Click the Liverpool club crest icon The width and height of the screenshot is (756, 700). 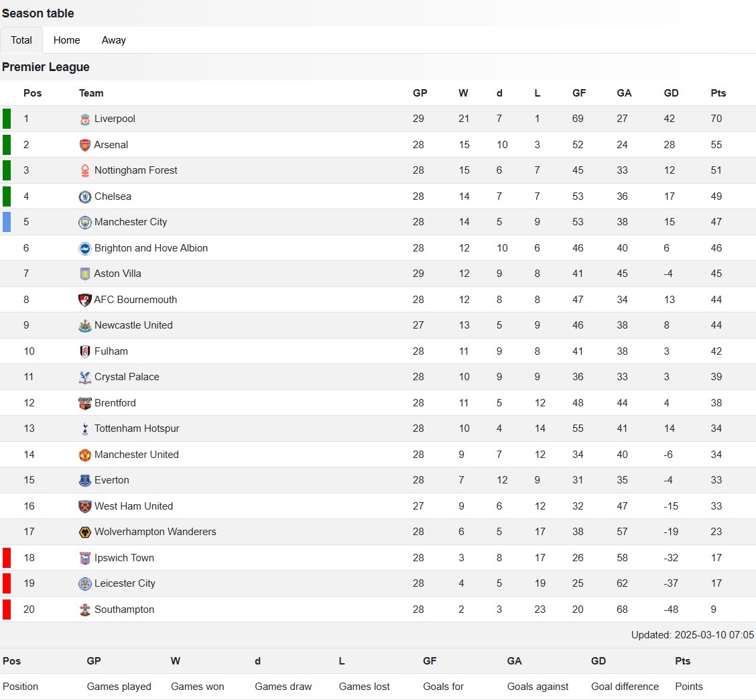tap(84, 119)
